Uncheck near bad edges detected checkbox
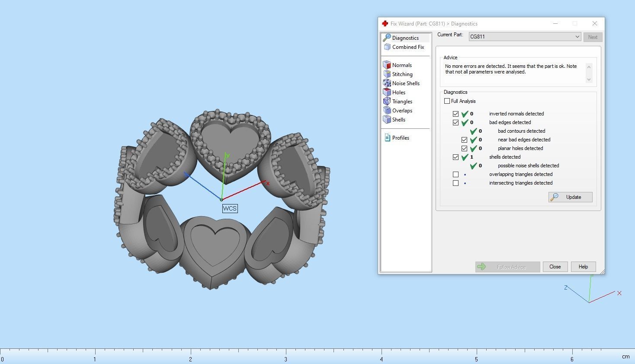 (464, 140)
